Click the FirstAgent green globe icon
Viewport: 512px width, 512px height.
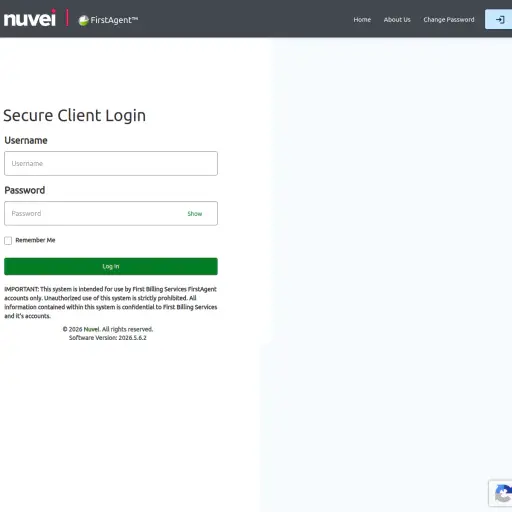(83, 20)
